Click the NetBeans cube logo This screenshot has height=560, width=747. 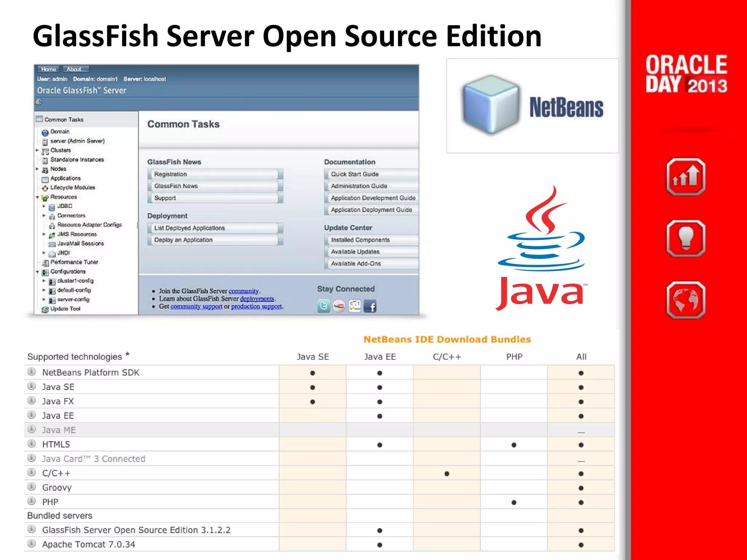point(491,105)
